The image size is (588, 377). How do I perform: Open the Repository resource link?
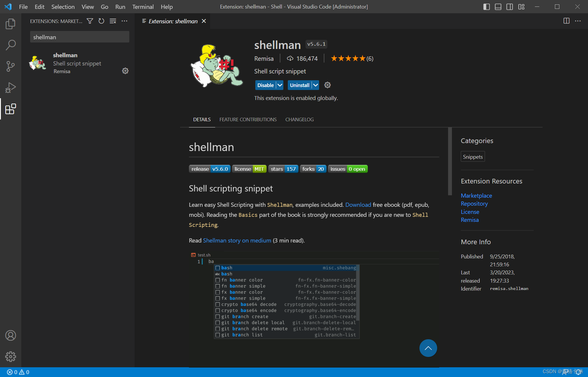click(474, 204)
